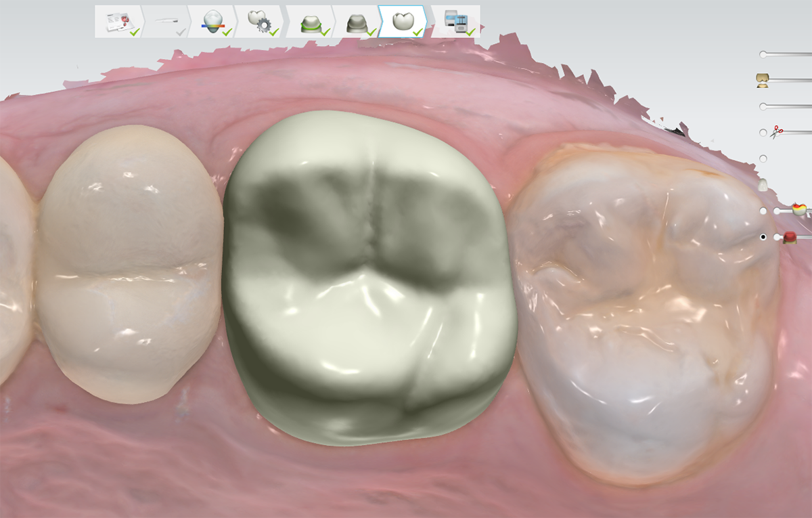The image size is (812, 518).
Task: Select the empty radio button below the scissors
Action: pyautogui.click(x=763, y=158)
